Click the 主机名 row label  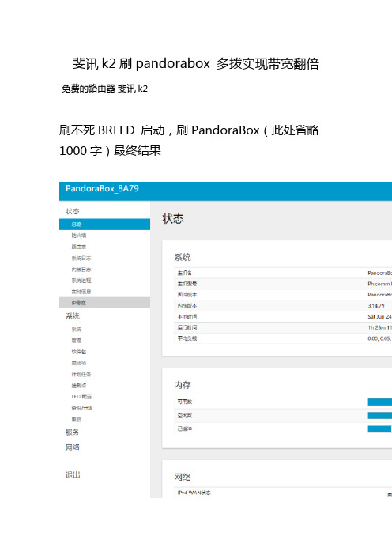(x=184, y=273)
